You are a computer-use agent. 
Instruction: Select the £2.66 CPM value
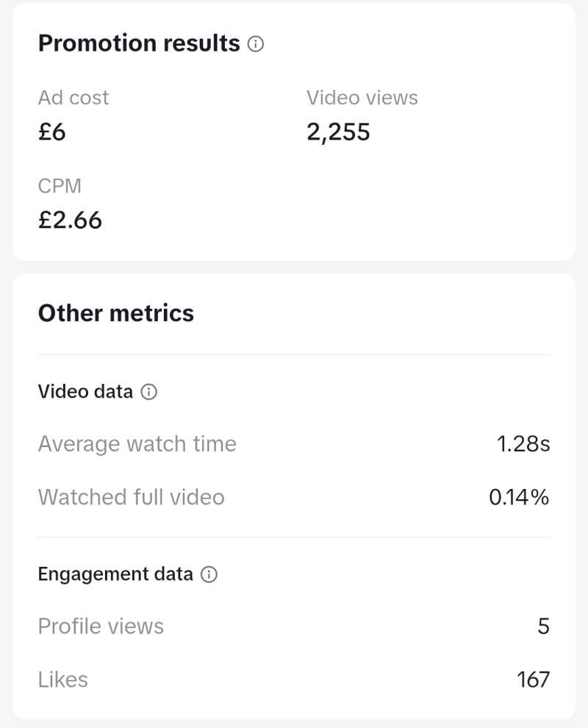tap(70, 220)
